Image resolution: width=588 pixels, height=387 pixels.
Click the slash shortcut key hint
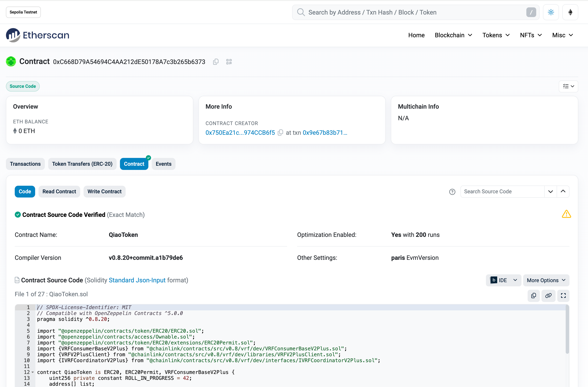[x=531, y=12]
